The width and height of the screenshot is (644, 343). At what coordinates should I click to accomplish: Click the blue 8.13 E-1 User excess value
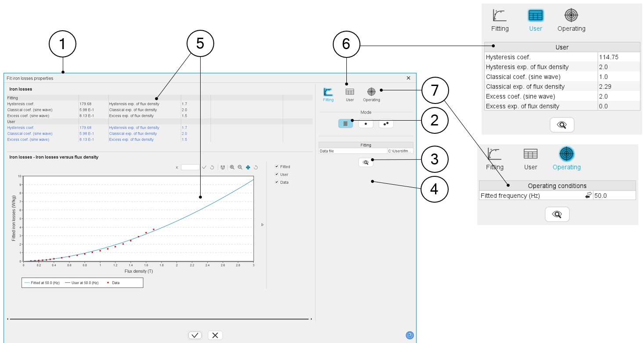(86, 139)
